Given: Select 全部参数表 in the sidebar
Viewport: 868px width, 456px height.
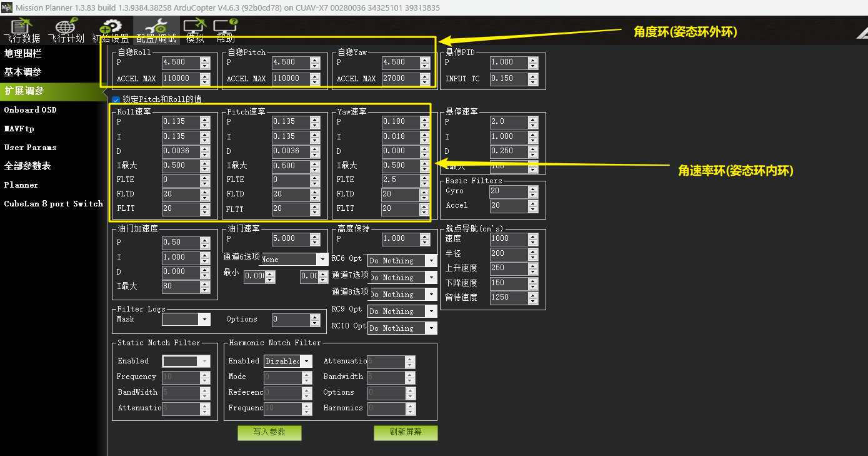Looking at the screenshot, I should [27, 166].
